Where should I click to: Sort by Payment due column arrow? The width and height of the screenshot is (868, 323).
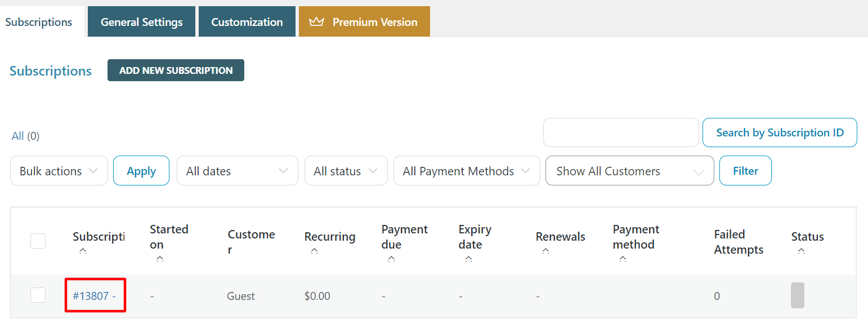coord(391,259)
